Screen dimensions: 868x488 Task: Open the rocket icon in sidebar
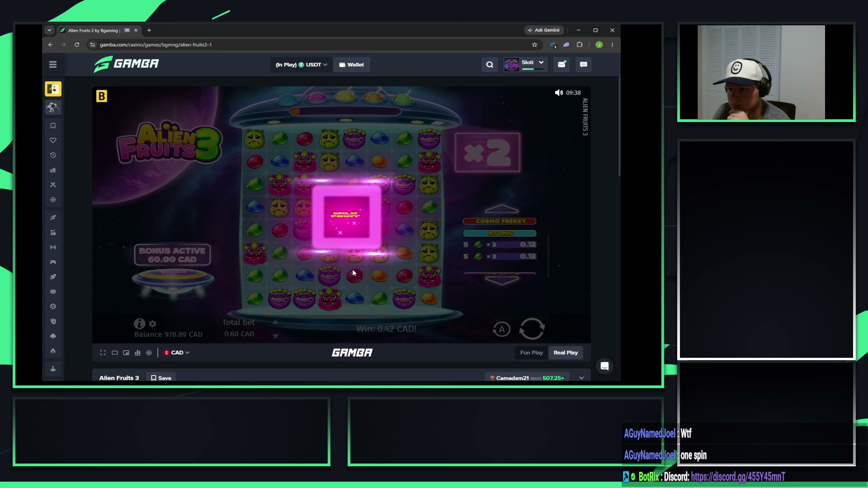(x=53, y=277)
